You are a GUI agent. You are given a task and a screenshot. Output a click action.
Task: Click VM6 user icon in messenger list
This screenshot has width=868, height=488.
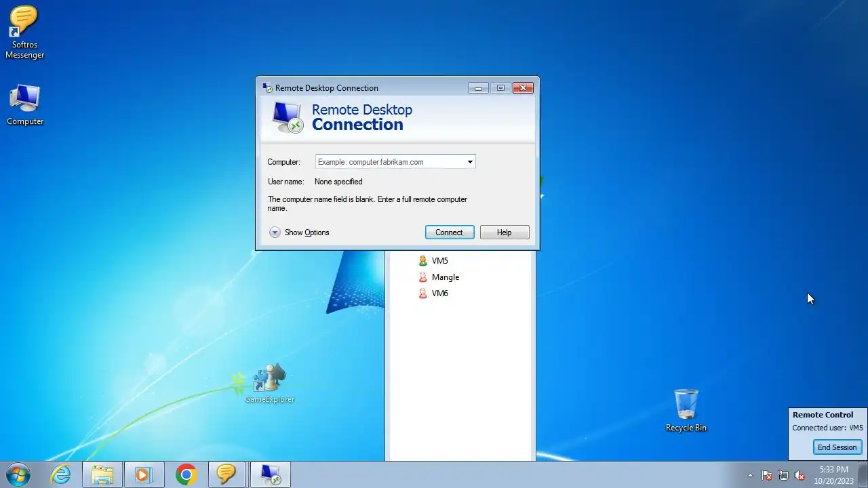tap(423, 293)
